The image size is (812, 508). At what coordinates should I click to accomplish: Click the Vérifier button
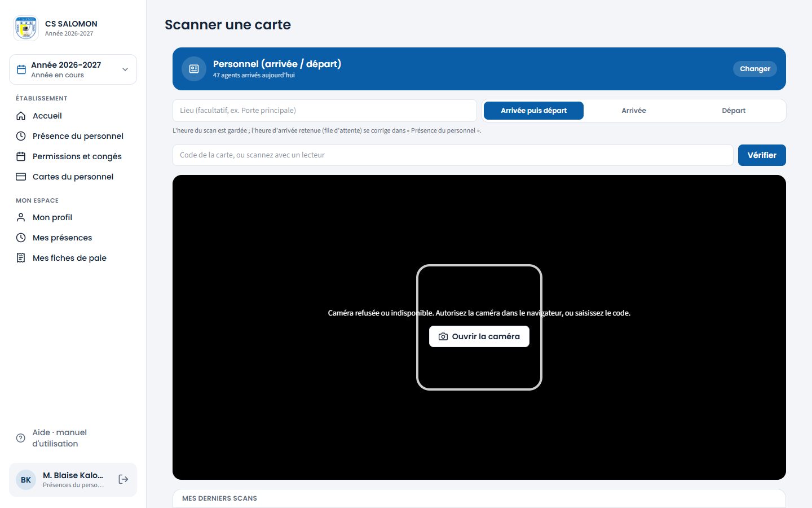coord(762,155)
